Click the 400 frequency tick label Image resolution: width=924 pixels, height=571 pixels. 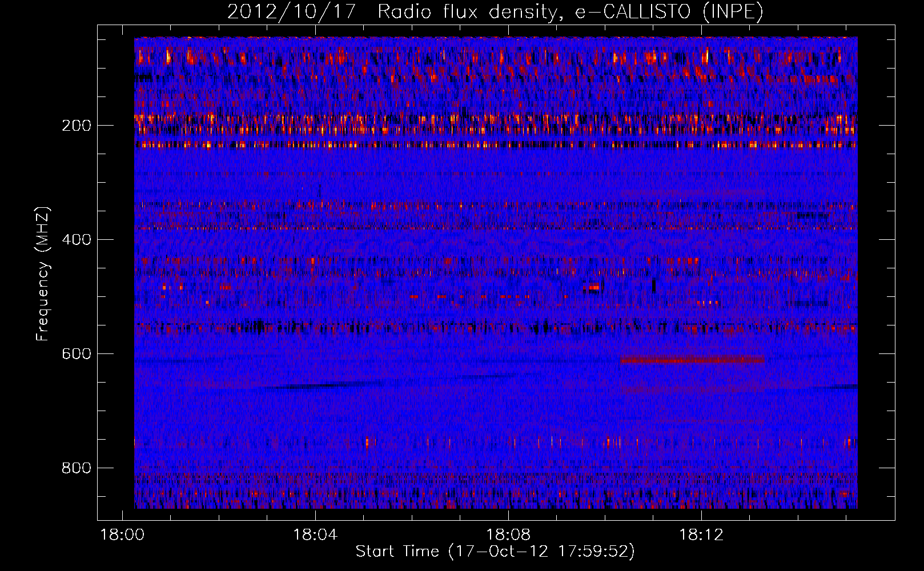[x=77, y=240]
